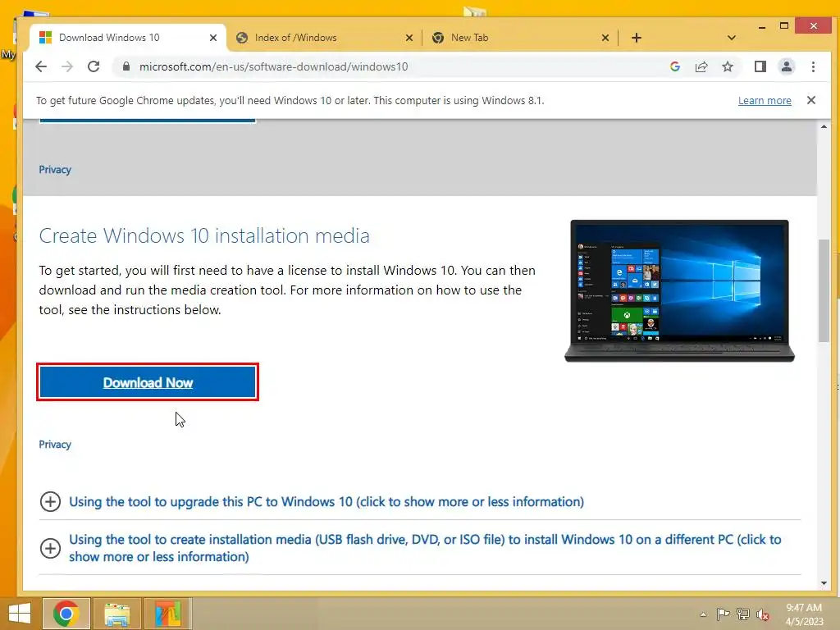Switch to the New Tab tab
Viewport: 840px width, 630px height.
519,38
